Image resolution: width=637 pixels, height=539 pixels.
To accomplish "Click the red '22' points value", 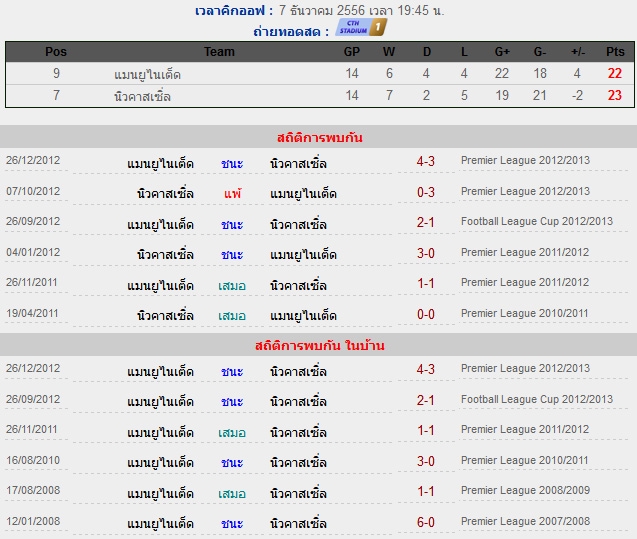I will [615, 74].
